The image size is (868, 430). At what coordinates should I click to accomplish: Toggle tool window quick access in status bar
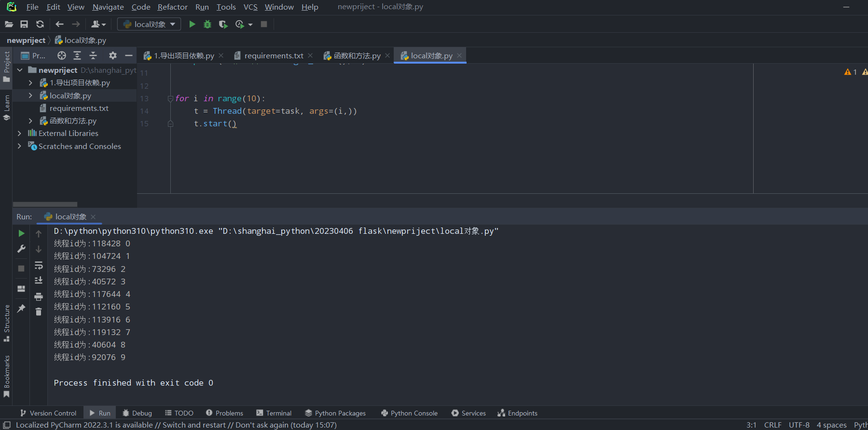coord(7,425)
